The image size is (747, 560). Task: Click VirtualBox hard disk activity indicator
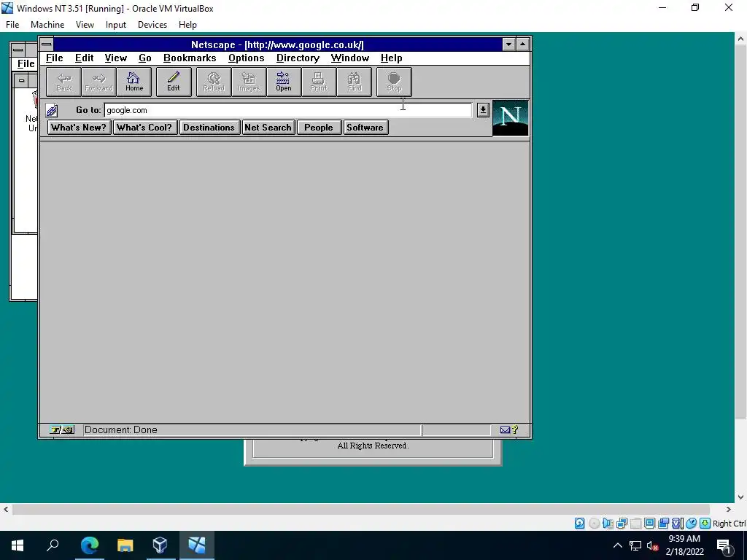[x=579, y=524]
